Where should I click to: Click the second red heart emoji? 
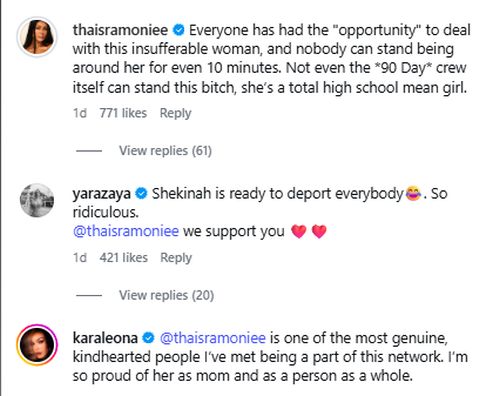(319, 231)
